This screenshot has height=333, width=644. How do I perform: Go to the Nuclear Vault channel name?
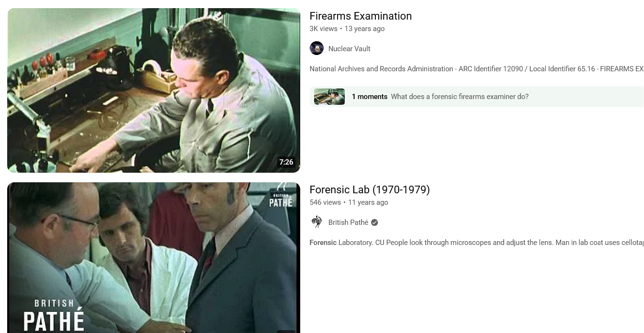pos(349,49)
